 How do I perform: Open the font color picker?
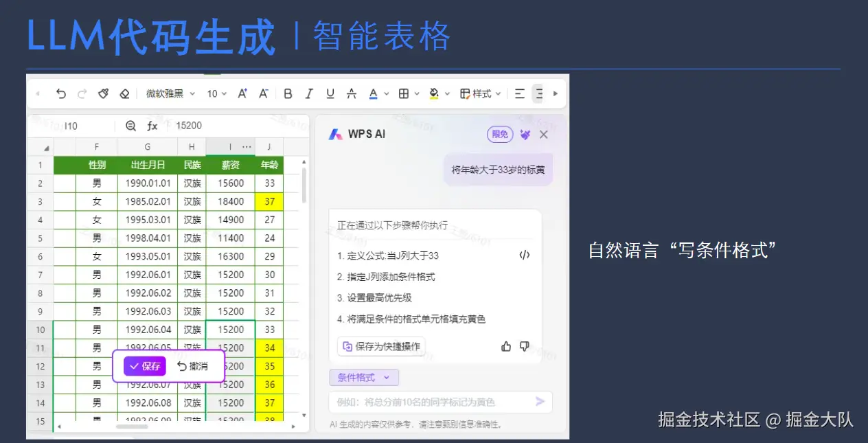tap(375, 93)
